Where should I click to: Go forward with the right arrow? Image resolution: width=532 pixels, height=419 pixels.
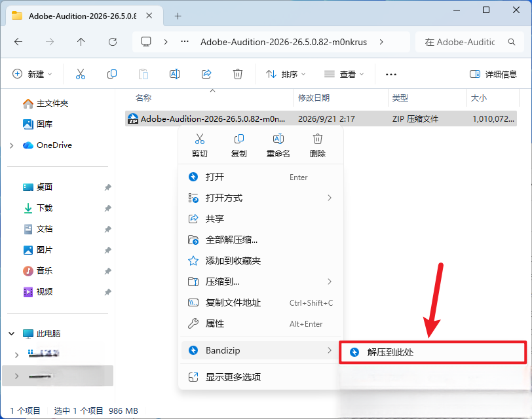[x=50, y=42]
